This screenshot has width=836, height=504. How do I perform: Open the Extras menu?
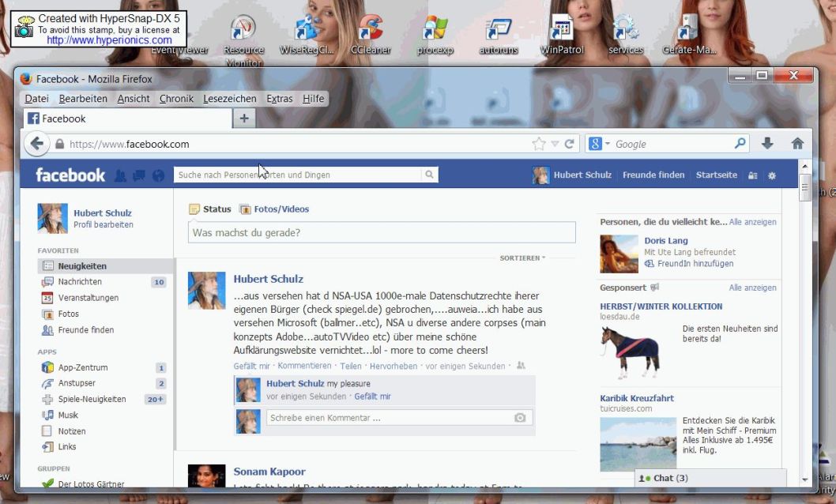(x=280, y=99)
